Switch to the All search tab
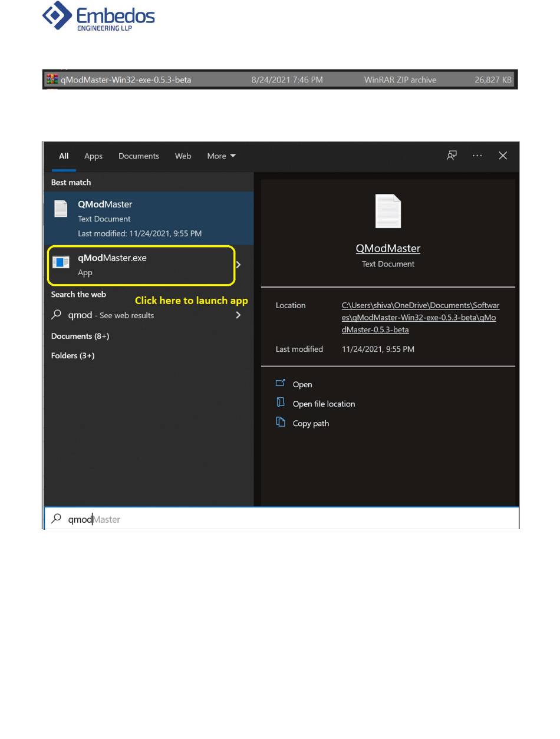 64,156
